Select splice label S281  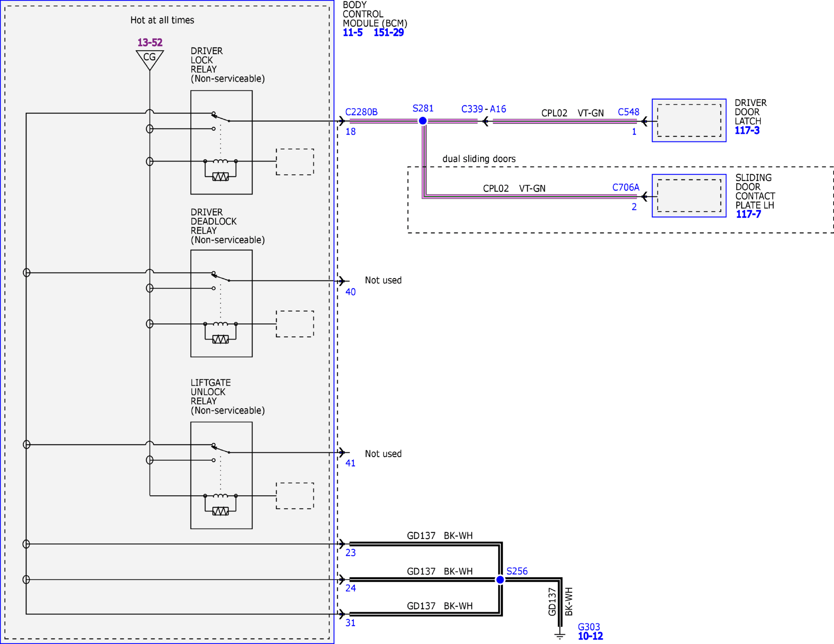(423, 108)
